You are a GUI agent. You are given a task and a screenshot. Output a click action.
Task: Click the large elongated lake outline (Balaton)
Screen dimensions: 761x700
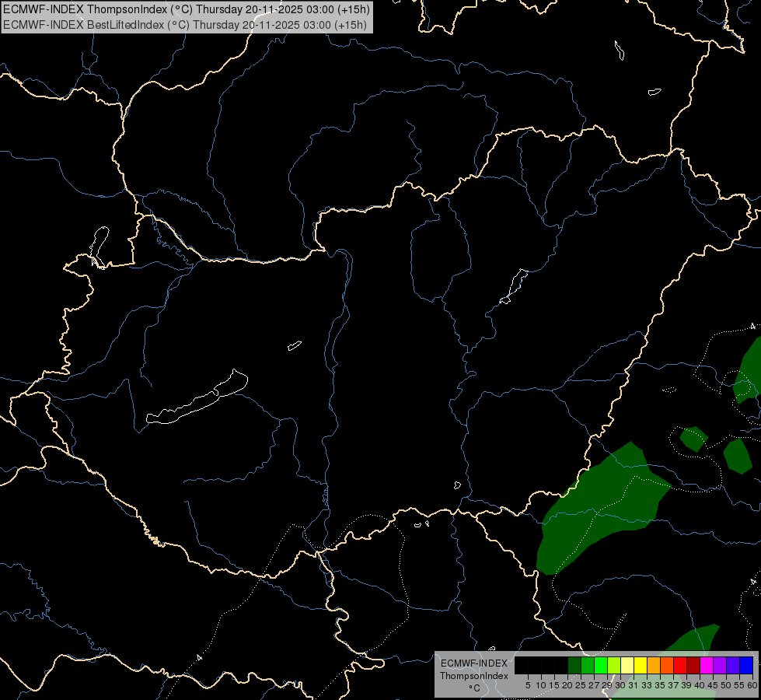point(198,398)
